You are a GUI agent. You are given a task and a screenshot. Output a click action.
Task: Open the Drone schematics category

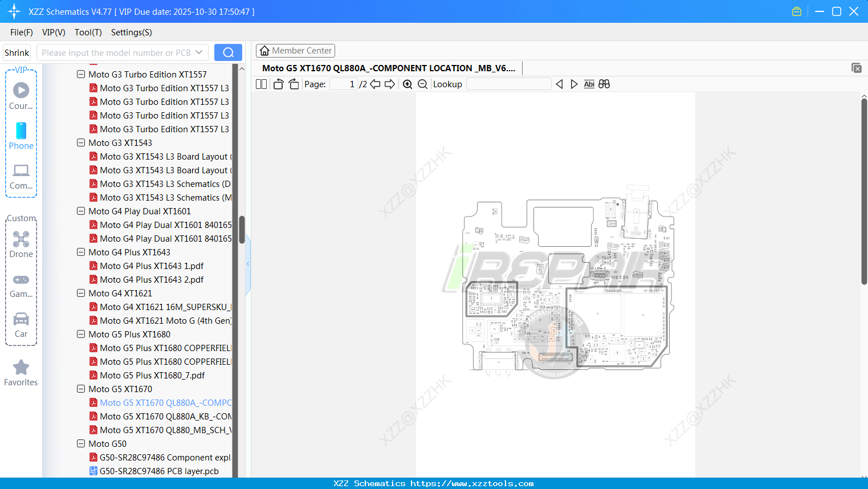21,242
